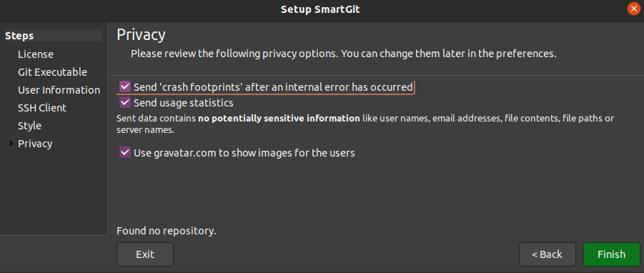Choose the Style step in sidebar
Viewport: 644px width, 273px height.
(x=29, y=126)
